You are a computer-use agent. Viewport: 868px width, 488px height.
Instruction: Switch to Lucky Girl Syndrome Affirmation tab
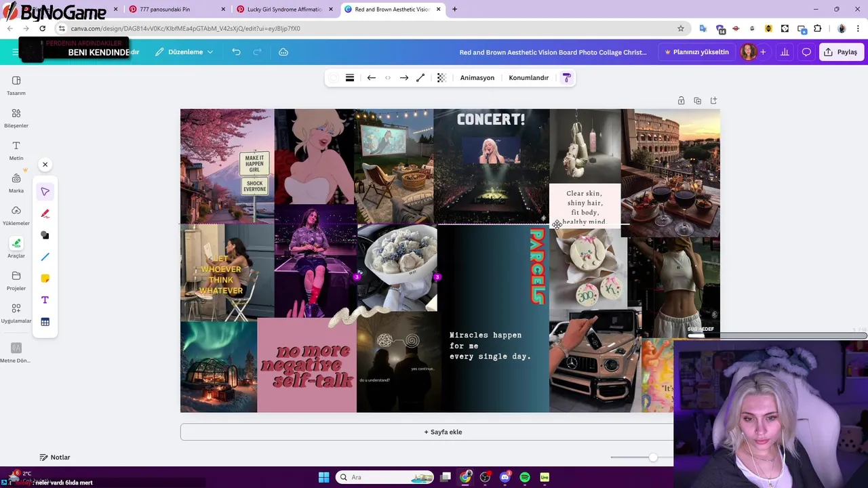pos(285,9)
